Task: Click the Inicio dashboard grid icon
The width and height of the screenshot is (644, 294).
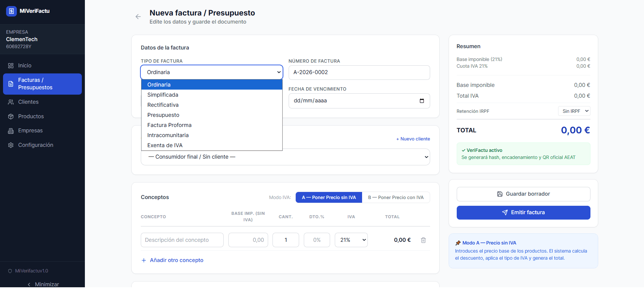Action: point(11,66)
